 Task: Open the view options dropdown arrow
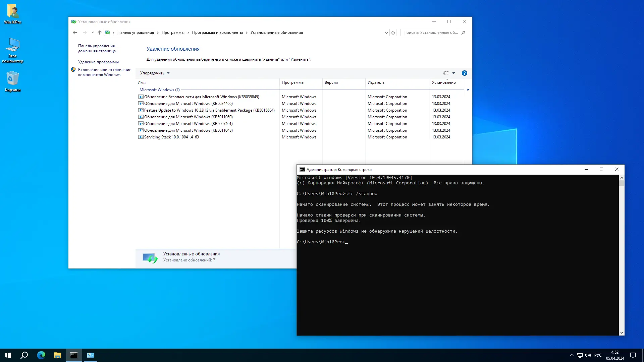click(453, 73)
